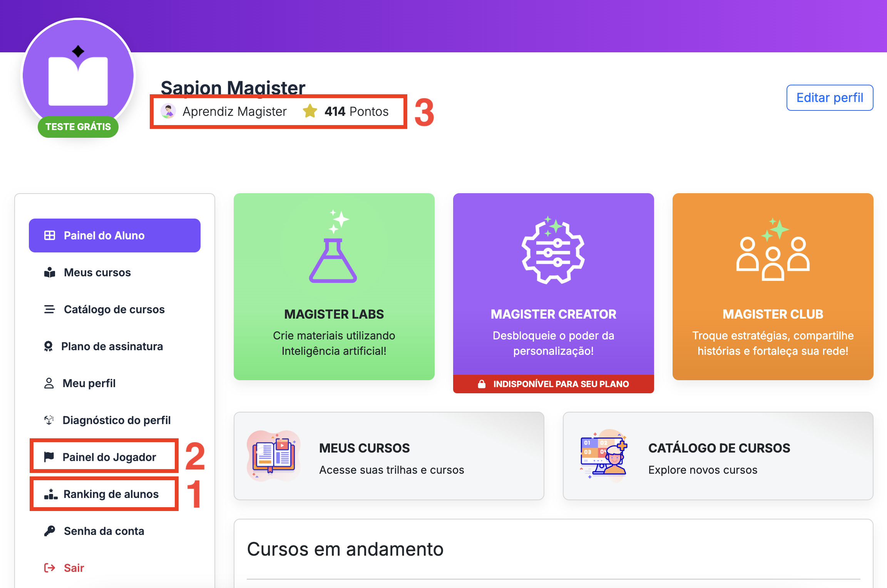Click the Sapion Magister profile picture
This screenshot has width=887, height=588.
click(78, 73)
